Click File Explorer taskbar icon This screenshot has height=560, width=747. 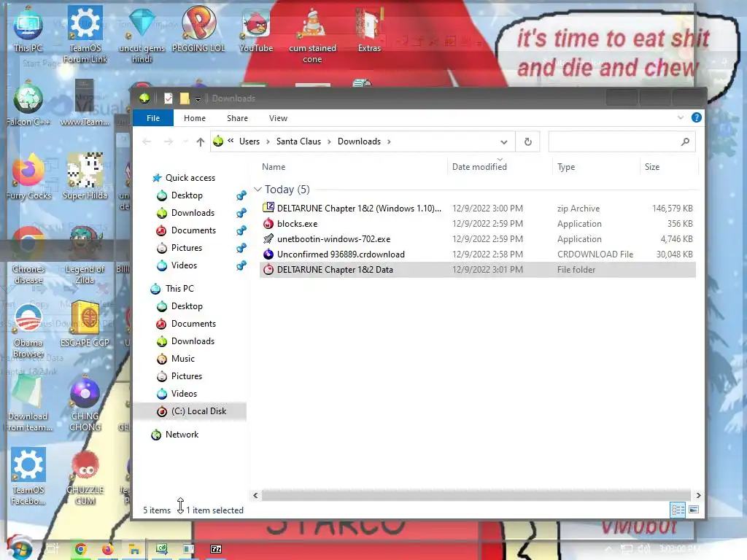click(x=134, y=550)
